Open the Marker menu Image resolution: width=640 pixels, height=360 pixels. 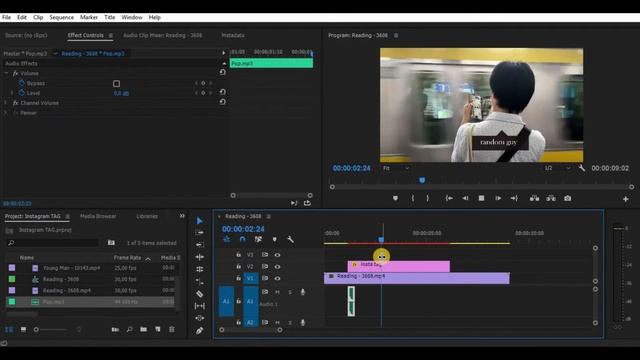pyautogui.click(x=89, y=18)
